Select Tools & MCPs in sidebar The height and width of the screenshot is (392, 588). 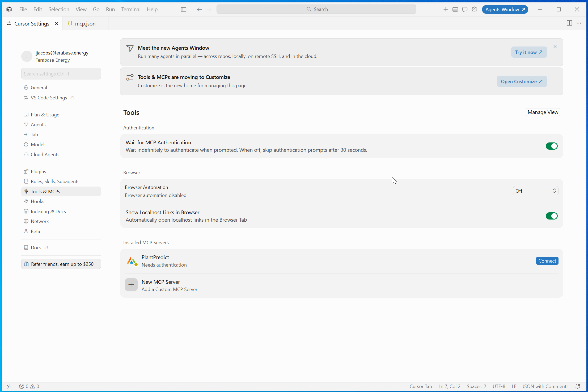tap(61, 191)
